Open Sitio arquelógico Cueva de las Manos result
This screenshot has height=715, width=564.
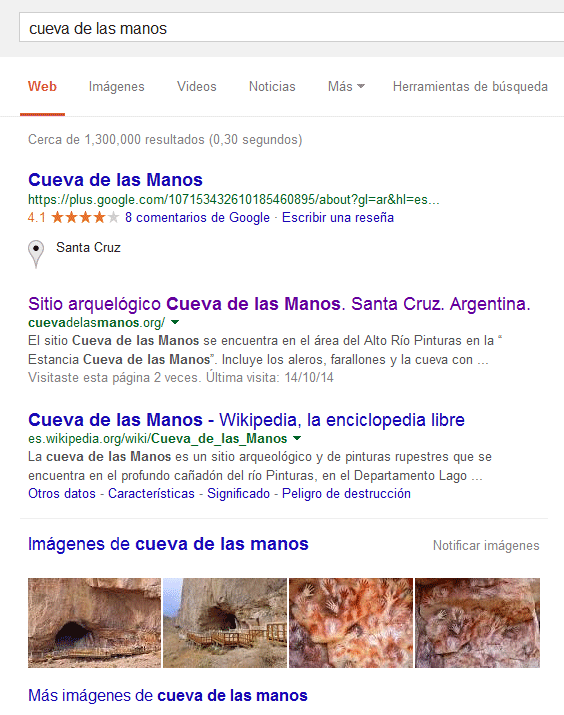tap(279, 304)
